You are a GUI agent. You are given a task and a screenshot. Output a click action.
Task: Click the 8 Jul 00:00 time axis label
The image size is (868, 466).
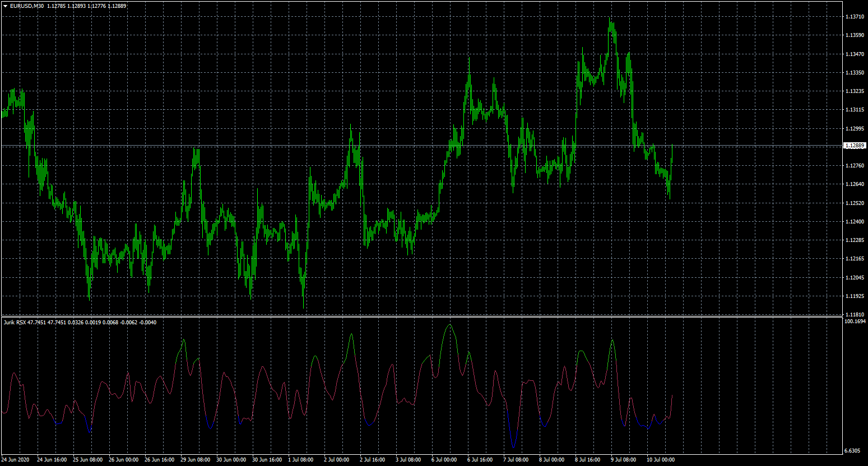click(x=553, y=460)
